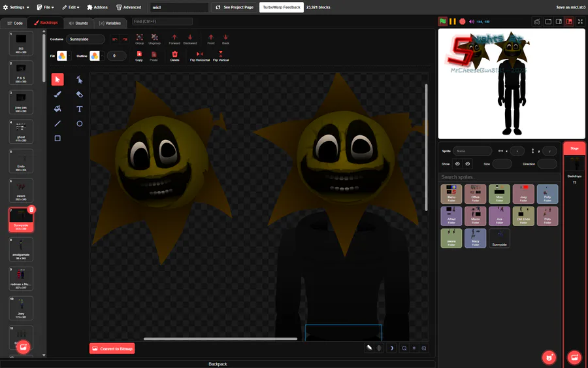The height and width of the screenshot is (368, 588).
Task: Click TurboWarp Feedback button
Action: (282, 7)
